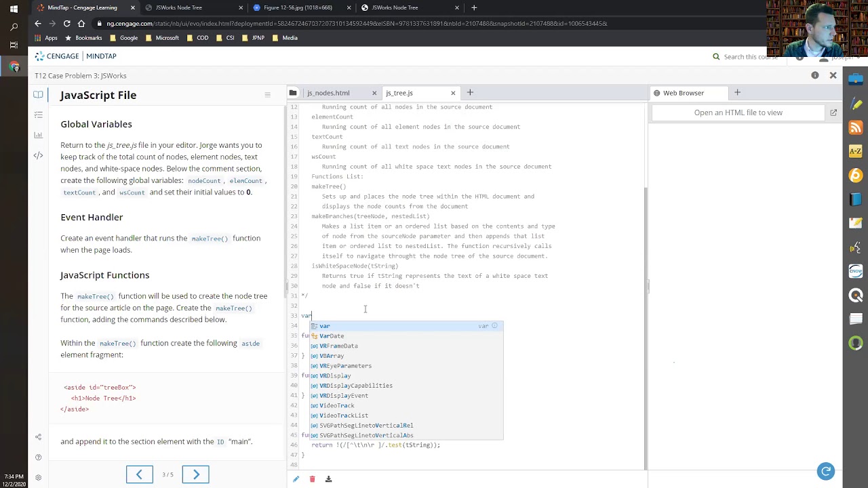Image resolution: width=868 pixels, height=488 pixels.
Task: Select 'var' in the autocomplete list
Action: tap(407, 326)
